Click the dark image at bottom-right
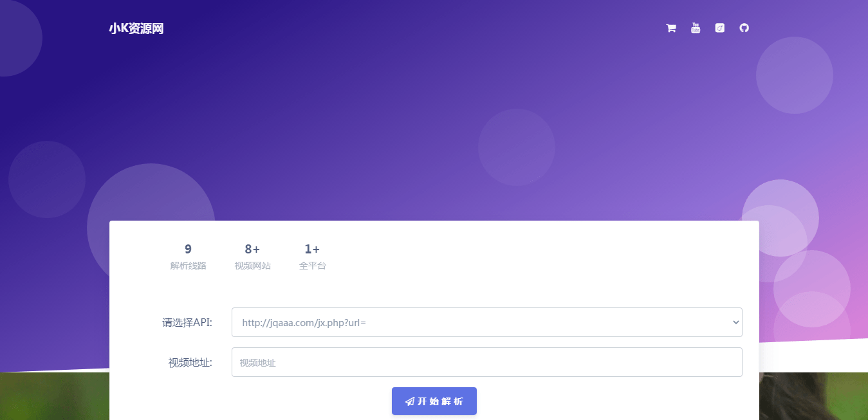 (x=813, y=396)
